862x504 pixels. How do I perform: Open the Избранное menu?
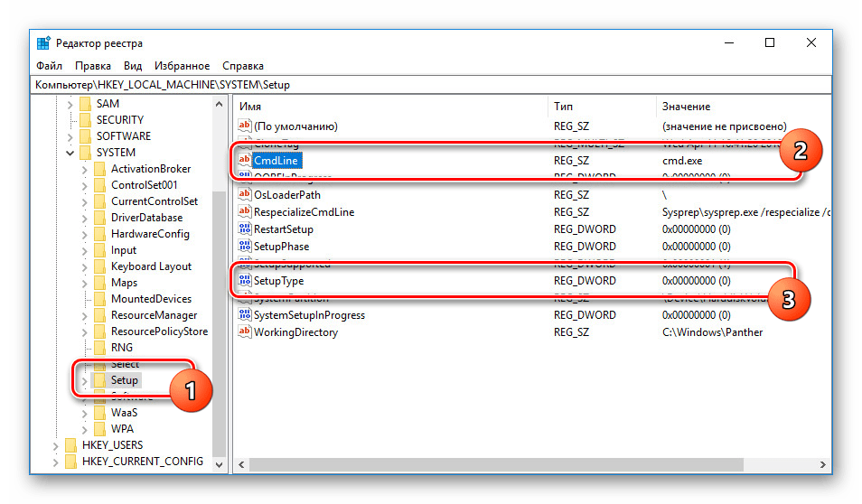[x=182, y=66]
